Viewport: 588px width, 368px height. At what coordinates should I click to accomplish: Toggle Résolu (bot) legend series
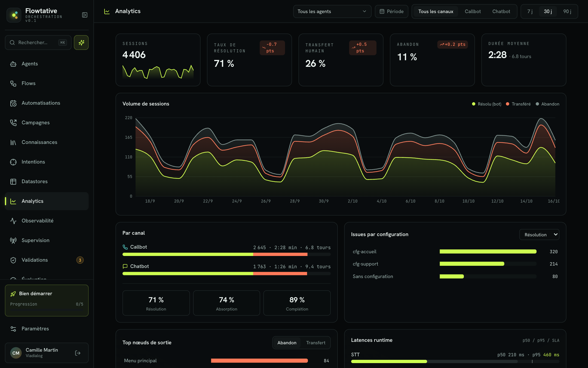tap(487, 104)
